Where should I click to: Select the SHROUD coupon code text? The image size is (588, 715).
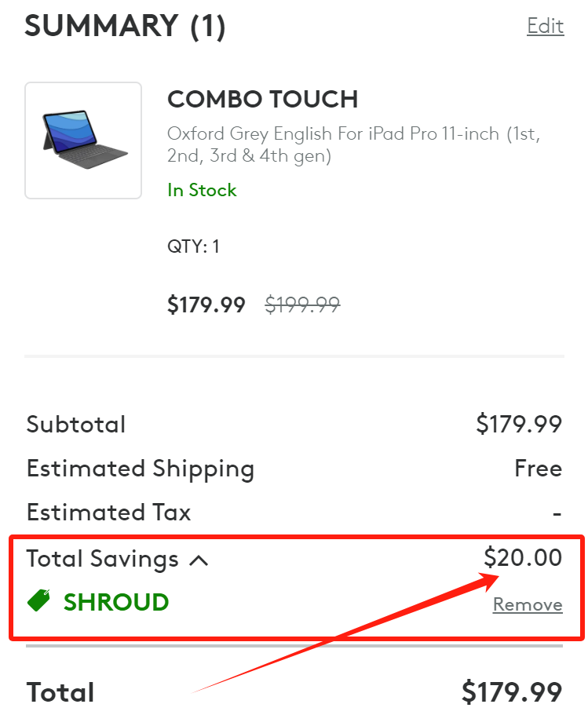116,602
